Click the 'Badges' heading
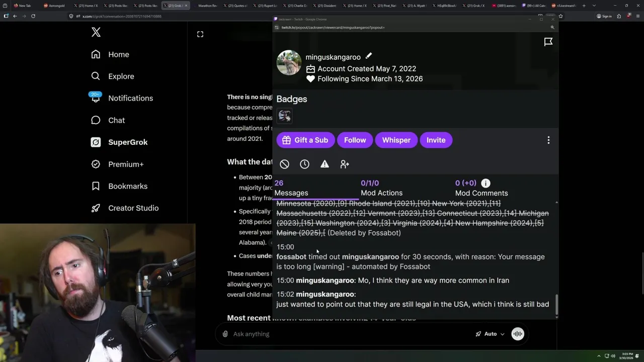This screenshot has height=362, width=644. tap(292, 99)
